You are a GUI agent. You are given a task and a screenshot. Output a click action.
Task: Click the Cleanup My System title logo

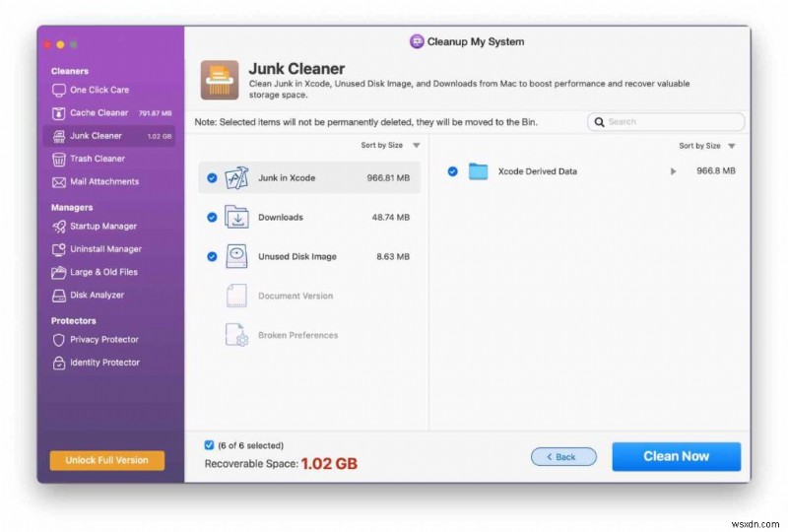(x=417, y=41)
